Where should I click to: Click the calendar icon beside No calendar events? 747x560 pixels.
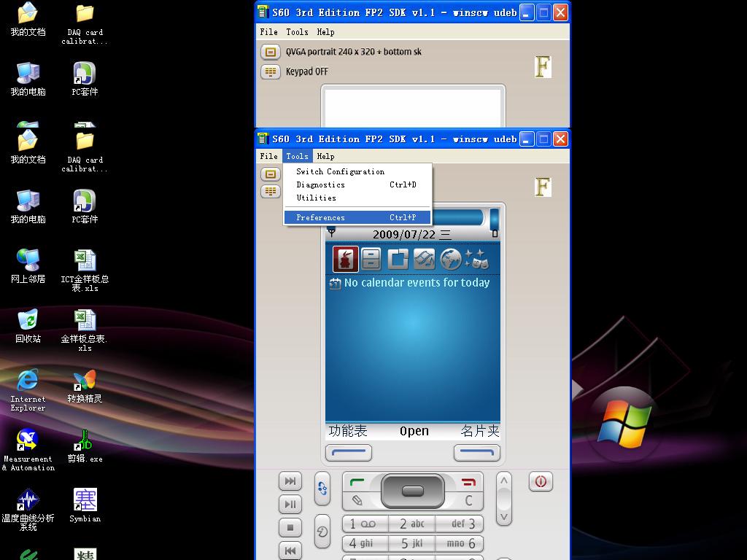click(x=335, y=284)
